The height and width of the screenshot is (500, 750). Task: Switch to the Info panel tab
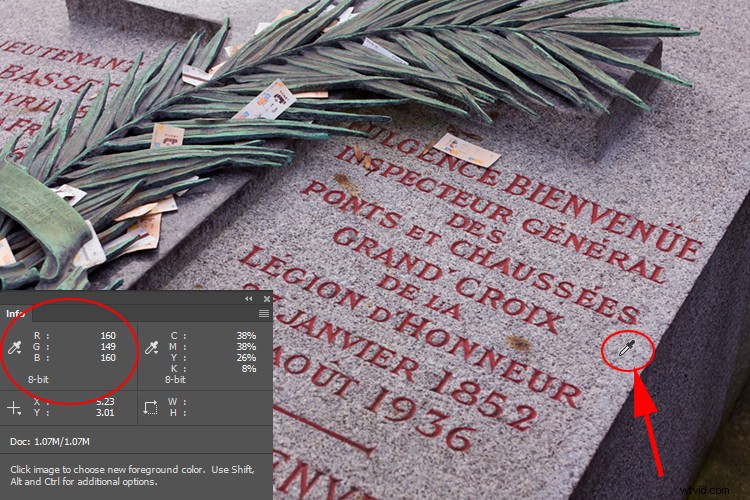point(15,313)
